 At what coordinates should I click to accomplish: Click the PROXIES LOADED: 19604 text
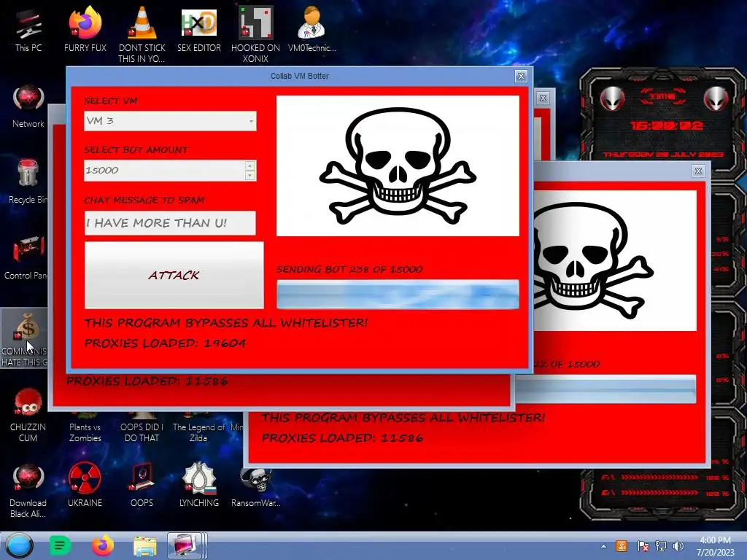166,343
